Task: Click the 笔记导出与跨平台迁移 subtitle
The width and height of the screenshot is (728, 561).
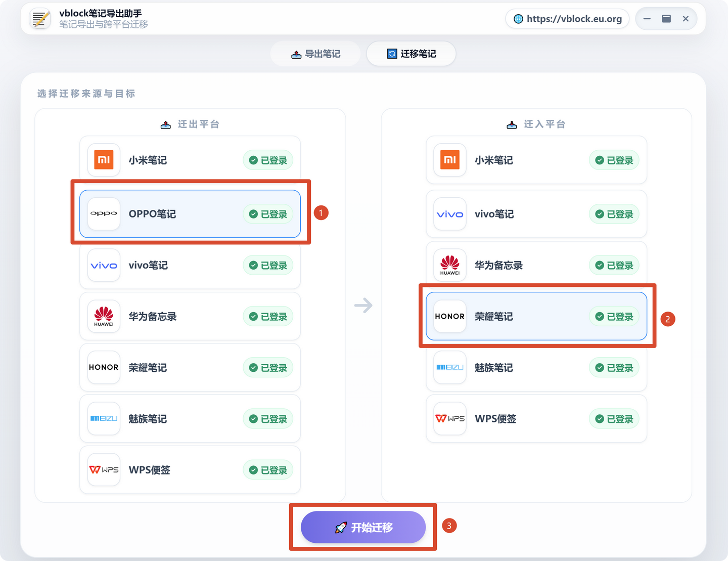Action: 104,24
